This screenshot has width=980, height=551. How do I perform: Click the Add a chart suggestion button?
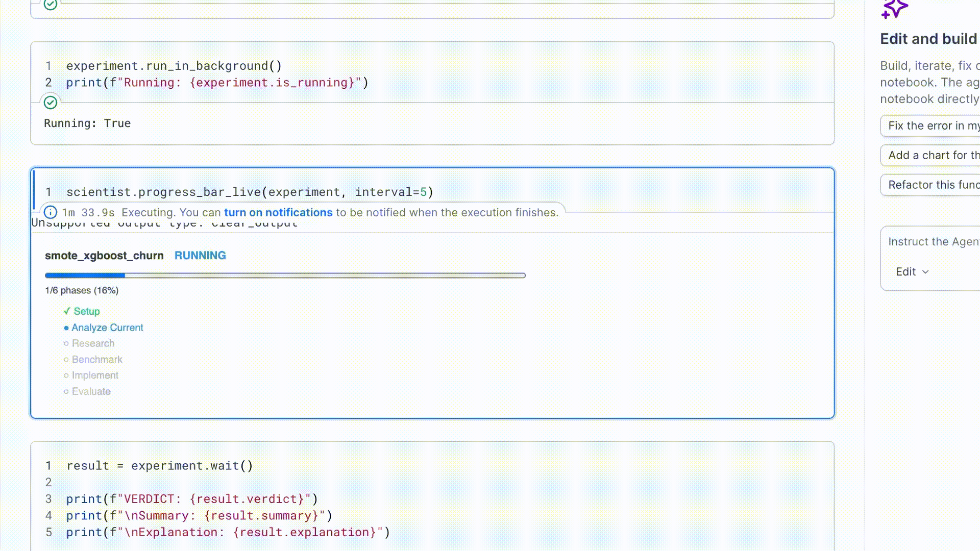click(930, 155)
